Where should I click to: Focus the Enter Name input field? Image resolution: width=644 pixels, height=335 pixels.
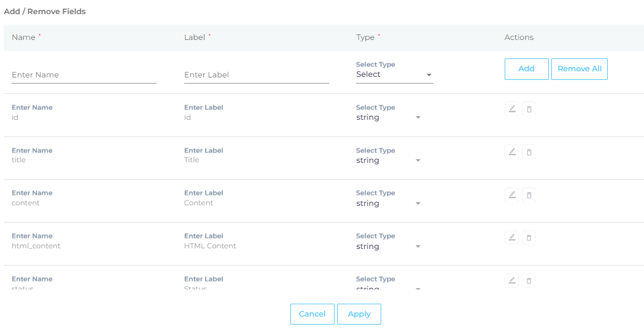[x=84, y=75]
